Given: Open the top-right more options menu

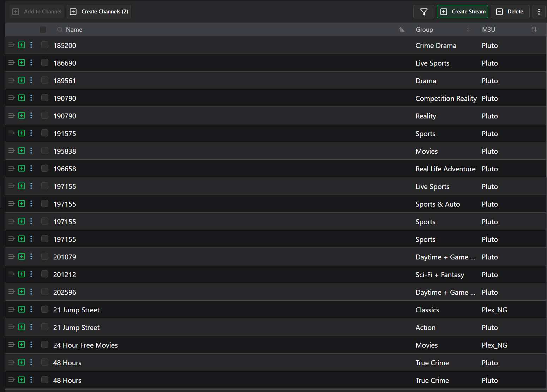Looking at the screenshot, I should (539, 12).
